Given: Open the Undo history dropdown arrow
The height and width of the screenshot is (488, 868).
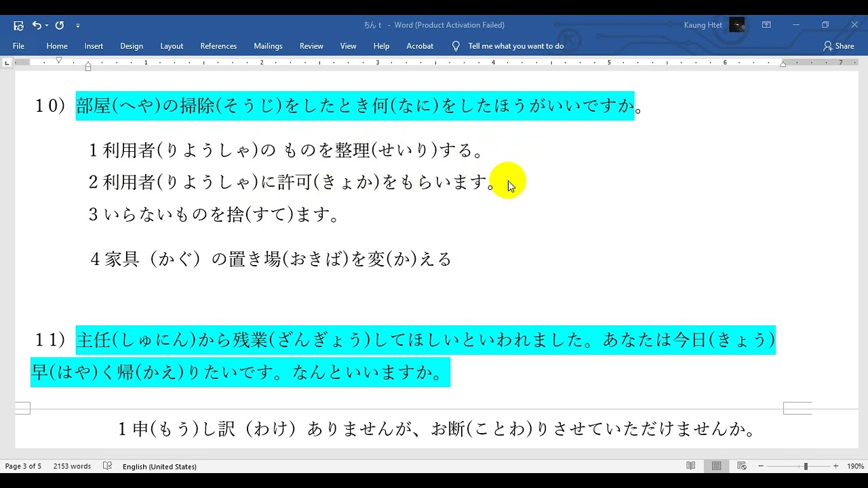Looking at the screenshot, I should coord(47,25).
